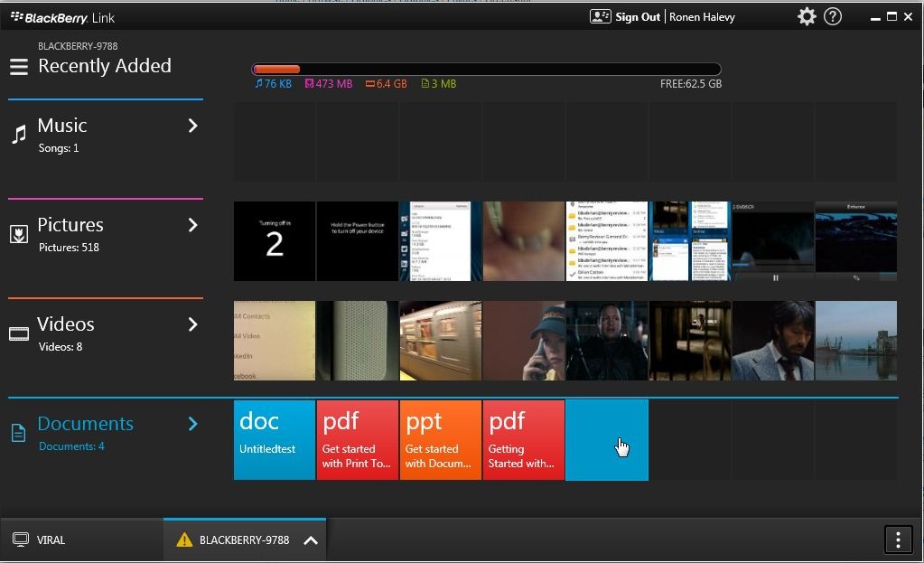Expand the Documents section chevron
Screen dimensions: 924x563
click(x=192, y=424)
